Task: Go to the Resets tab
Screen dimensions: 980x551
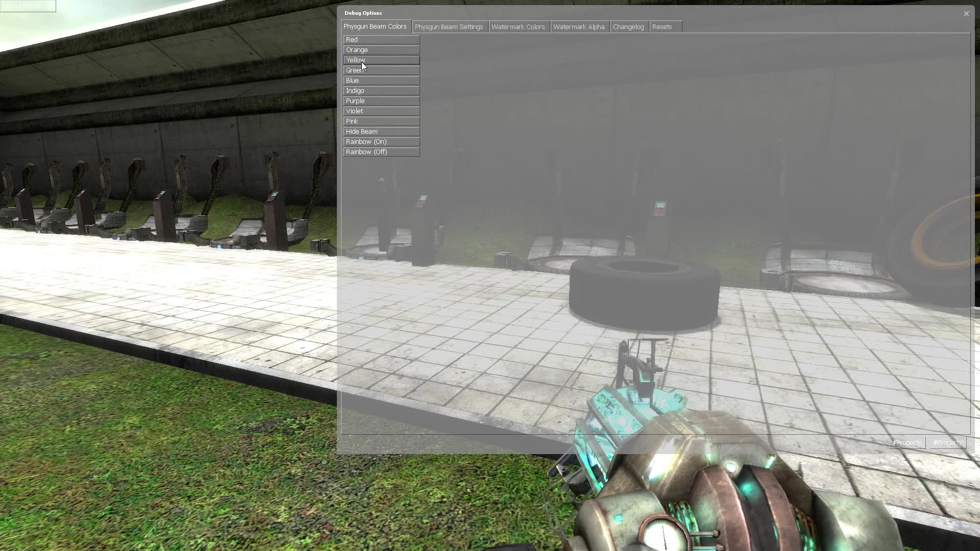Action: pos(666,27)
